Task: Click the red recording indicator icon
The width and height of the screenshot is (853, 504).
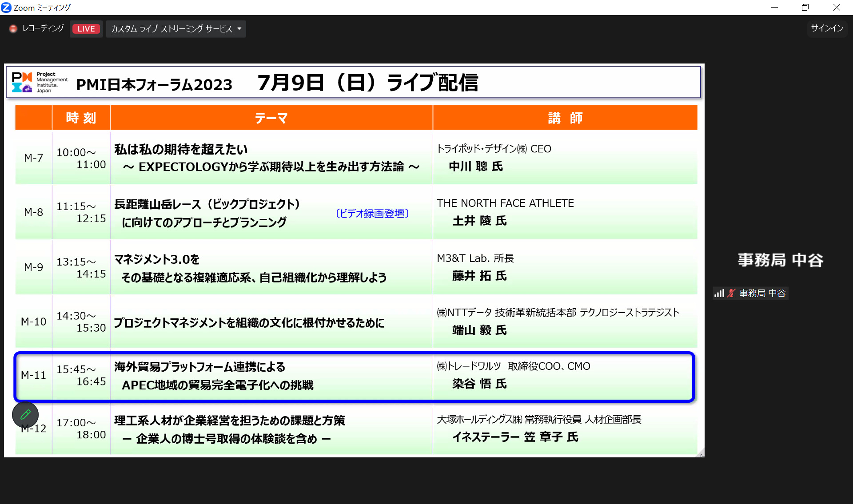Action: click(13, 28)
